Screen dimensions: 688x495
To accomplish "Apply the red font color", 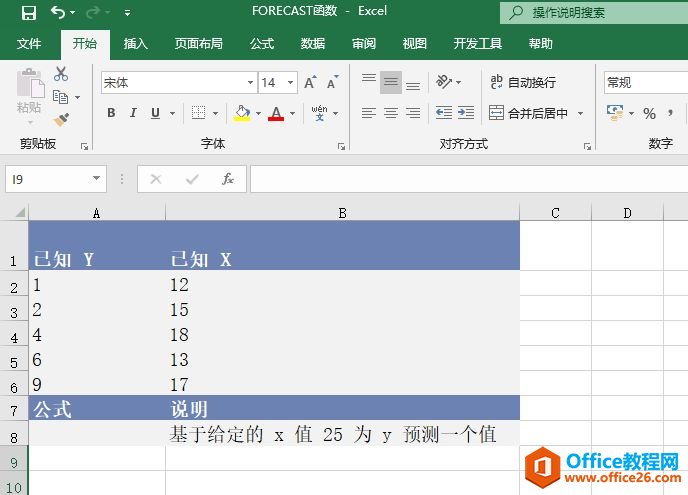I will [x=276, y=113].
